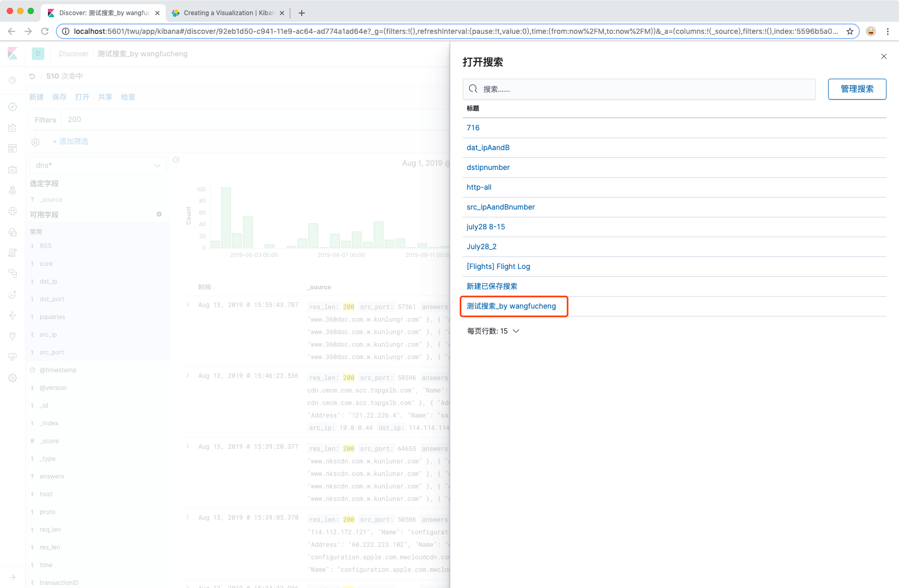Screen dimensions: 899x588
Task: Open the dns* index pattern dropdown
Action: click(x=97, y=165)
